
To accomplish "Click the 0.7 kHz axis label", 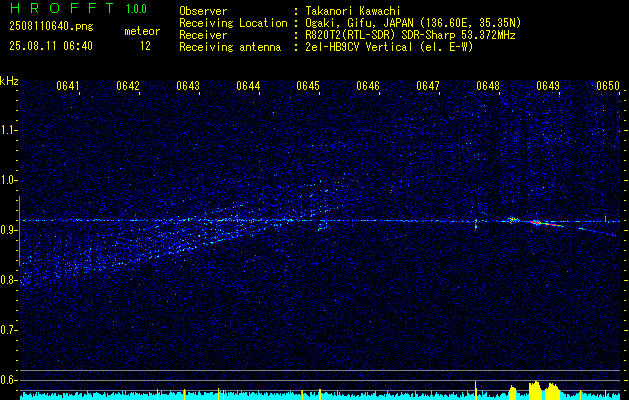I will pos(7,330).
